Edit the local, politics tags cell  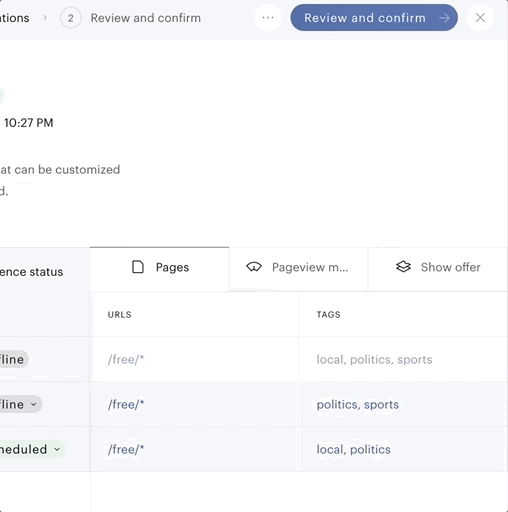(x=402, y=449)
